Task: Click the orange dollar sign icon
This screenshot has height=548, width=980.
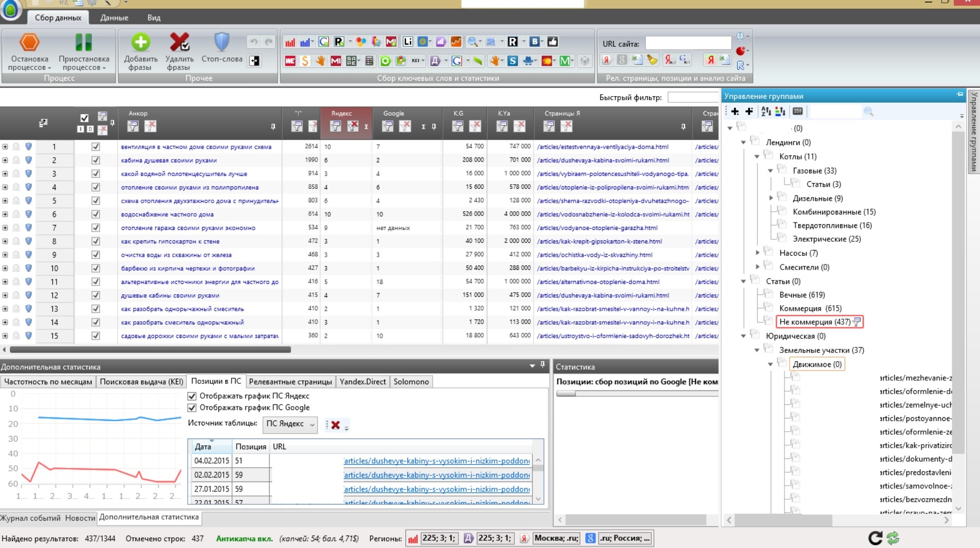Action: 305,61
